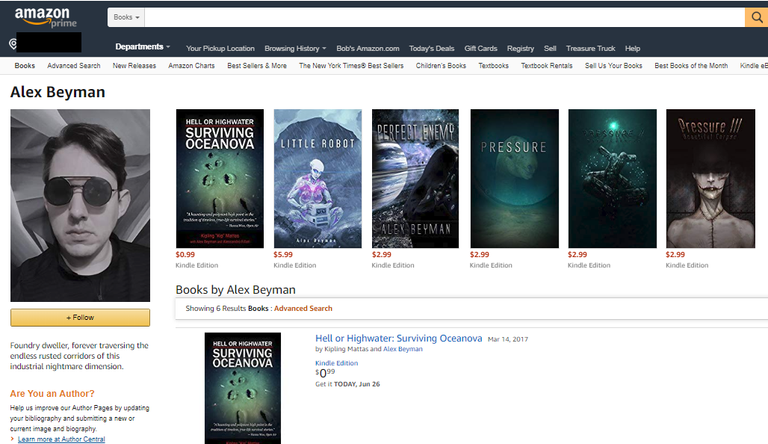Click the Amazon Prime logo
The image size is (768, 444).
tap(46, 18)
